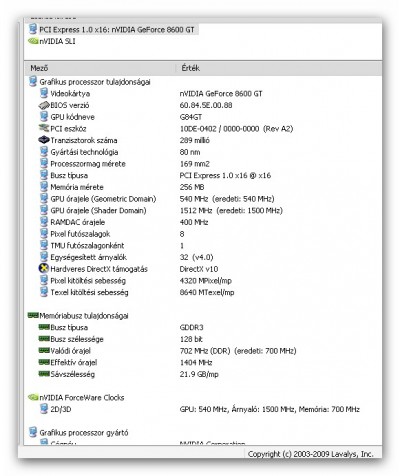Screen dimensions: 400x476
Task: Select the memory type value GDDR3
Action: (191, 327)
